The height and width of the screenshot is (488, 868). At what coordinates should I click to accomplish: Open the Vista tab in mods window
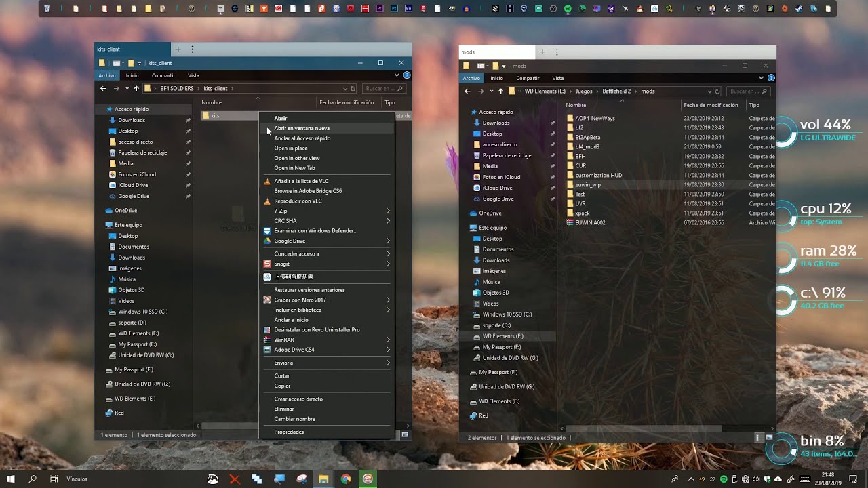point(558,78)
